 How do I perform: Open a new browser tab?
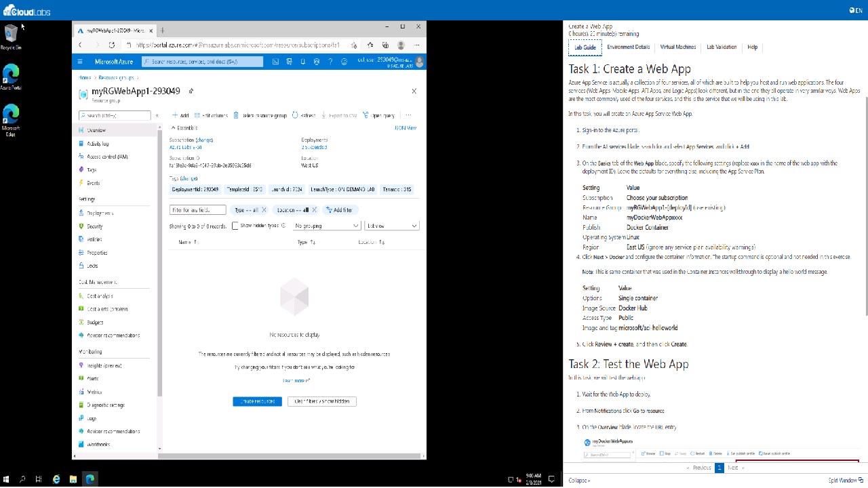point(162,30)
